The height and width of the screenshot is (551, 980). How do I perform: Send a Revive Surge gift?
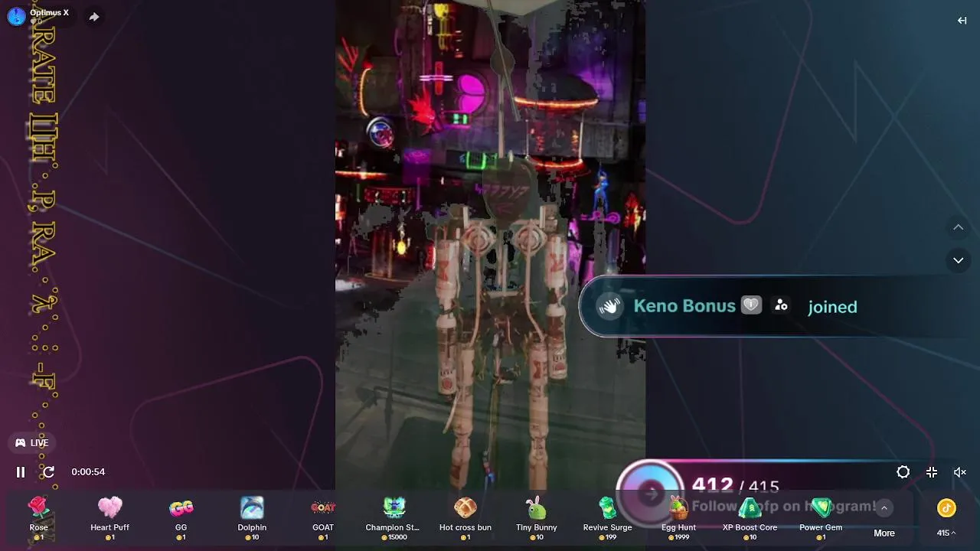[607, 518]
